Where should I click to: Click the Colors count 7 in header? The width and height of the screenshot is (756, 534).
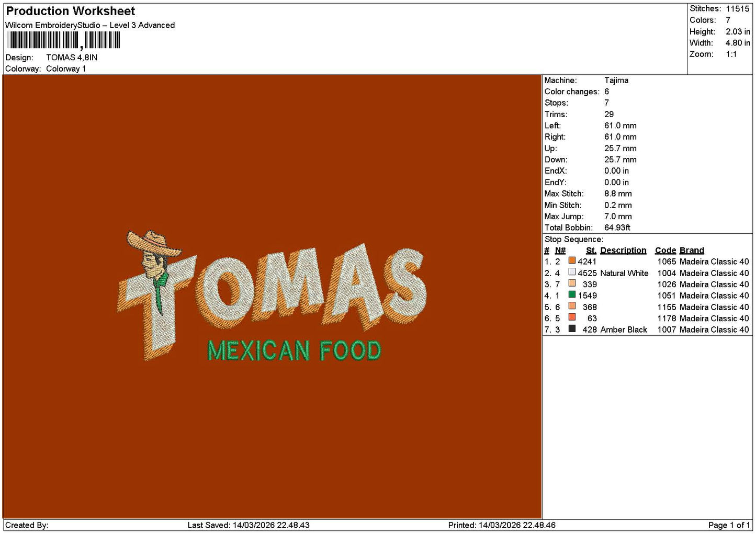pyautogui.click(x=728, y=20)
